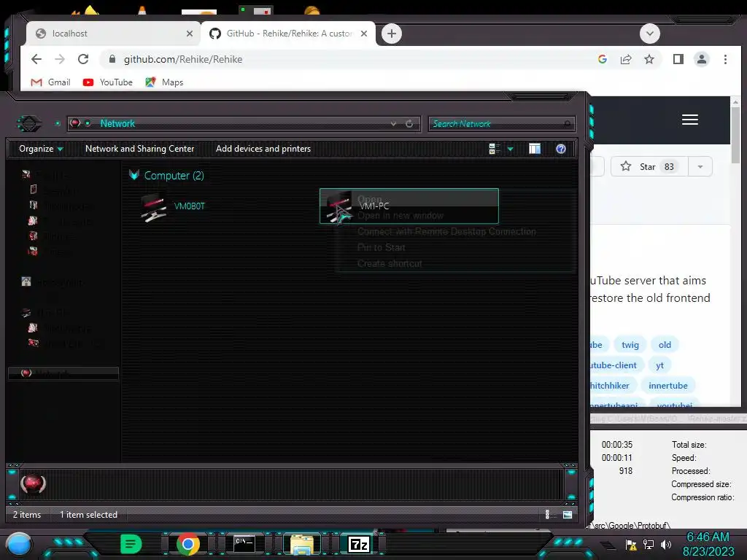
Task: Open the YouTube bookmark
Action: coord(108,82)
